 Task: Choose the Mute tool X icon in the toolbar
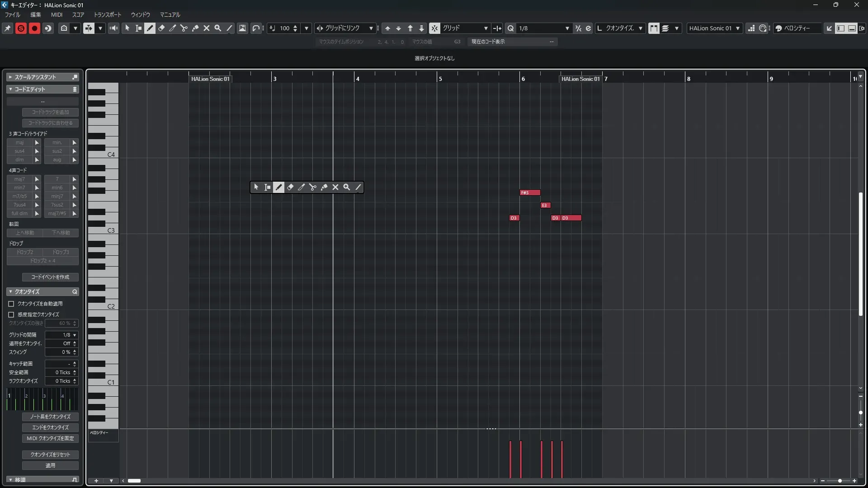click(207, 28)
